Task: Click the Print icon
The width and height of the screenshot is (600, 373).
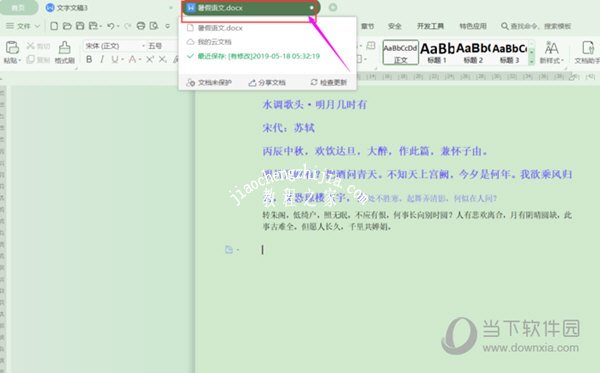Action: pos(141,26)
